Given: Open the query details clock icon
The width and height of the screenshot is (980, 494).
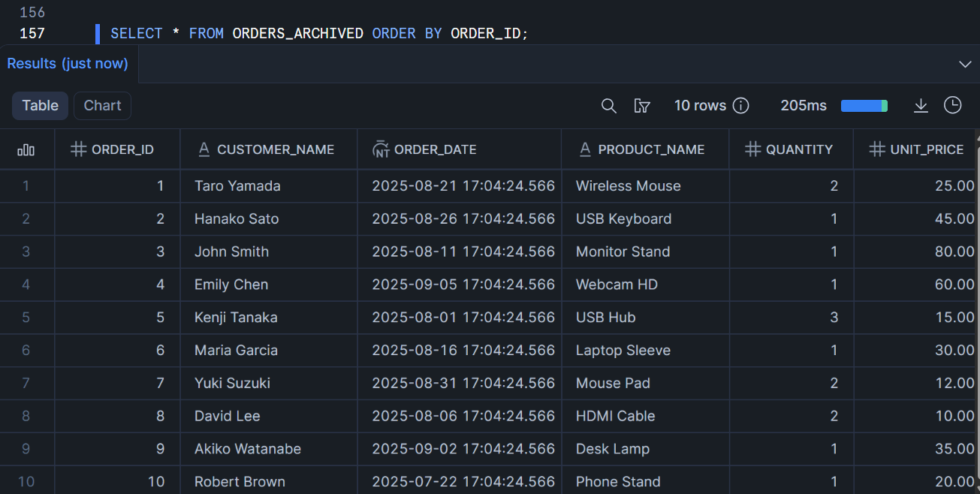Looking at the screenshot, I should point(953,106).
